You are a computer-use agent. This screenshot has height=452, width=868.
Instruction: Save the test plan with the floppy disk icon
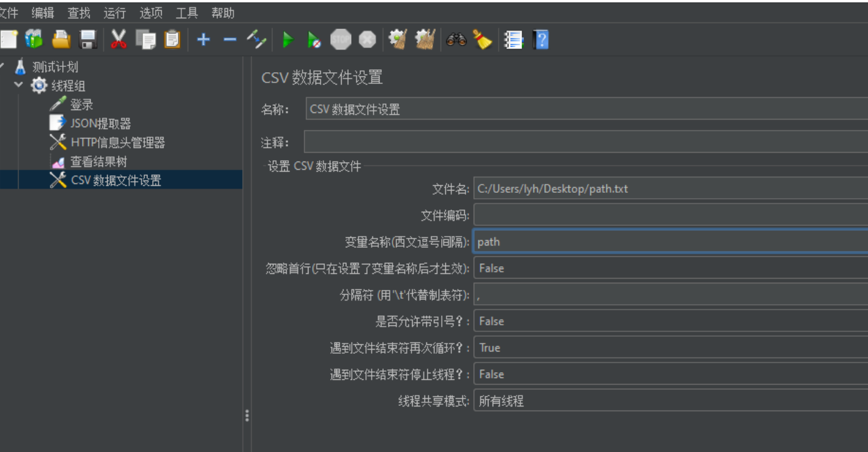pyautogui.click(x=88, y=40)
